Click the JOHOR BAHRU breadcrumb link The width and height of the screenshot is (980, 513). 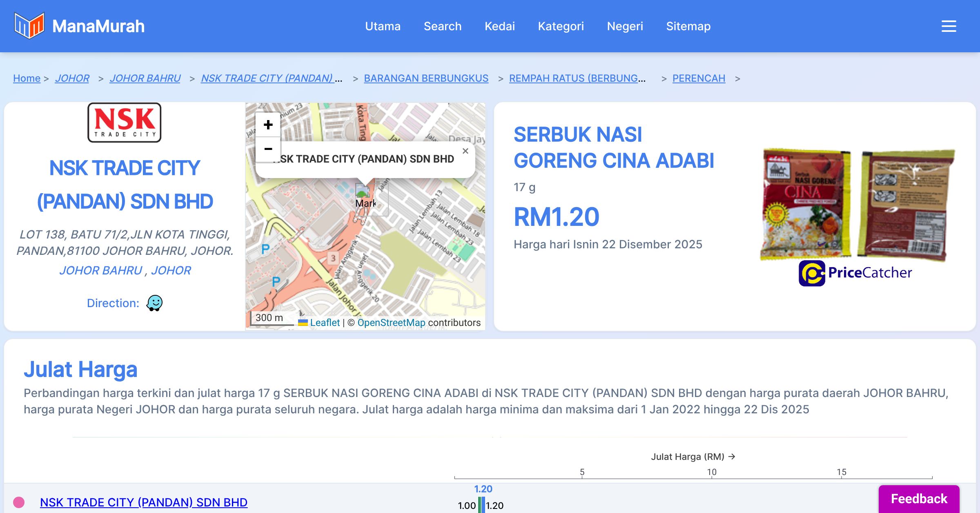coord(145,78)
